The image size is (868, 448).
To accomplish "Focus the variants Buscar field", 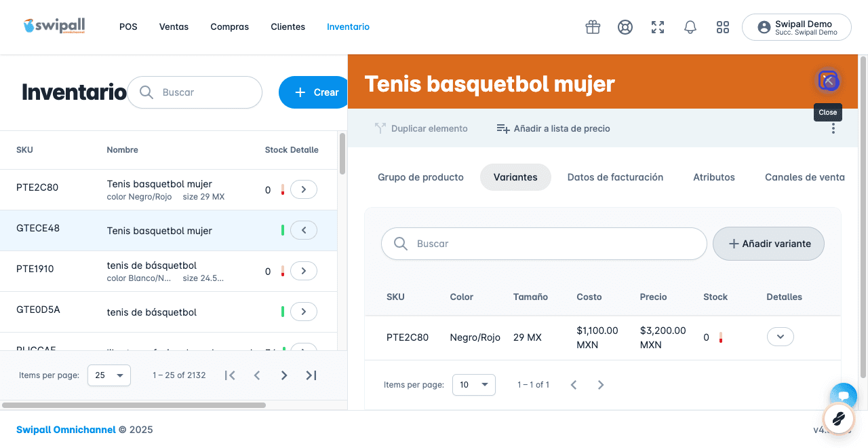I will [544, 244].
